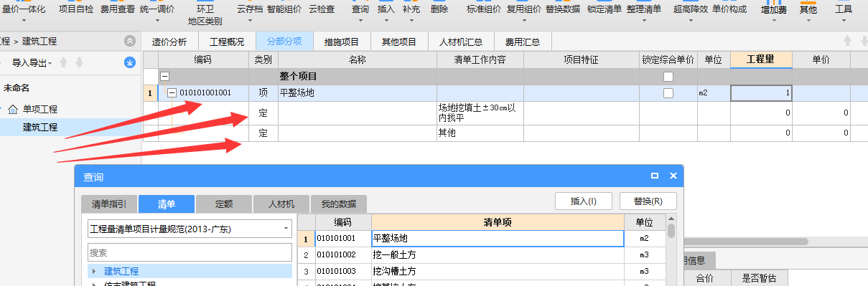Maximize the 查询 dialog window
The width and height of the screenshot is (868, 286).
pos(655,176)
